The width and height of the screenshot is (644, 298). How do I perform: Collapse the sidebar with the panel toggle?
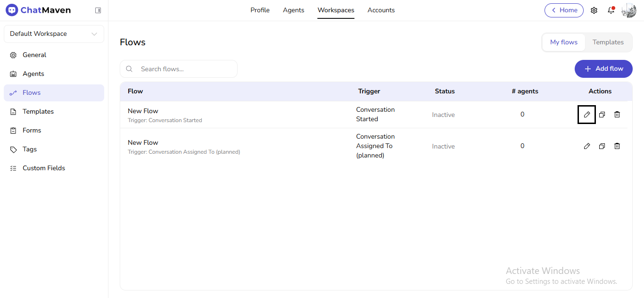[98, 9]
